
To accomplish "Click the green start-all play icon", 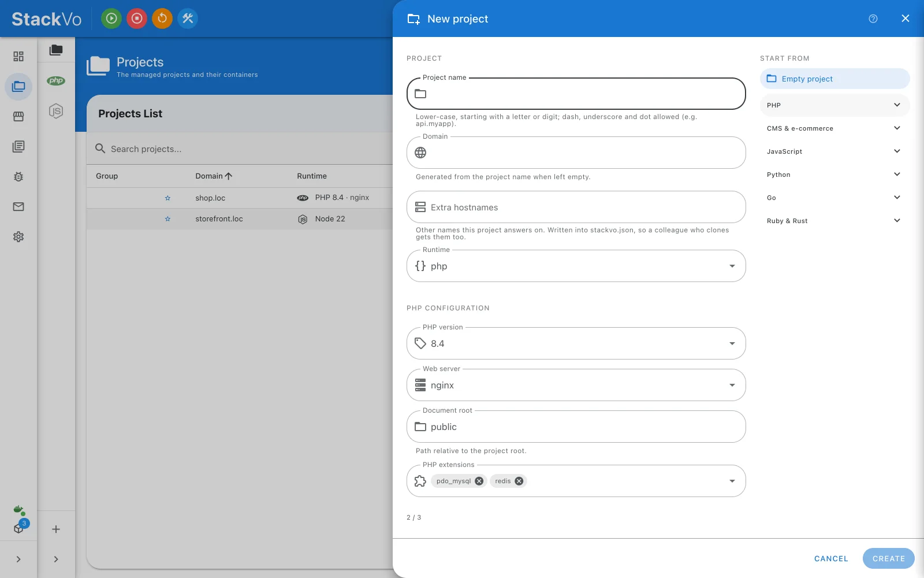I will 111,18.
